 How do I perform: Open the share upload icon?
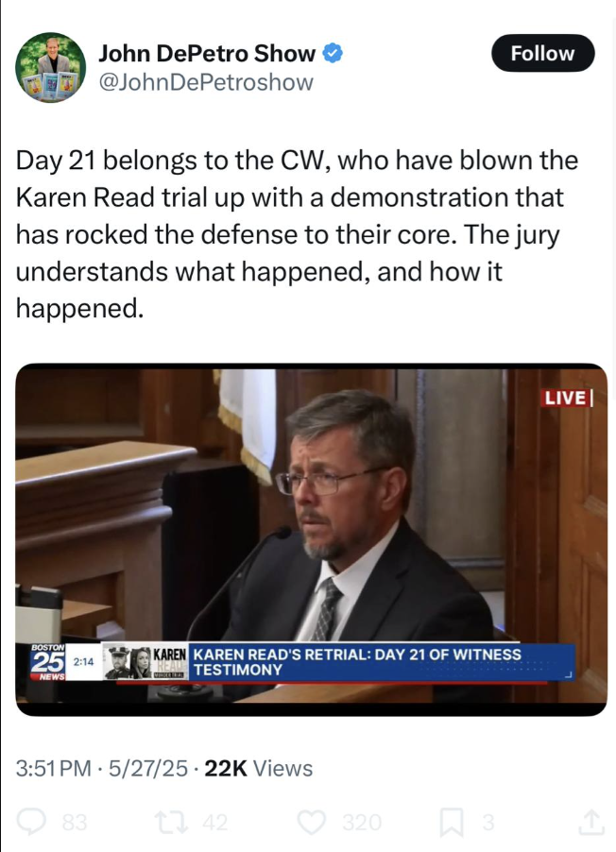pyautogui.click(x=591, y=822)
